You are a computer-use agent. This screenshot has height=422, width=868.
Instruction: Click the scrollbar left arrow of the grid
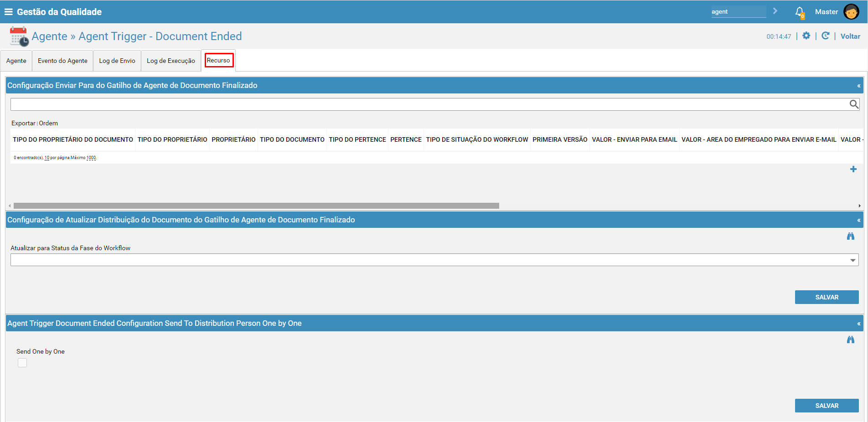click(10, 206)
